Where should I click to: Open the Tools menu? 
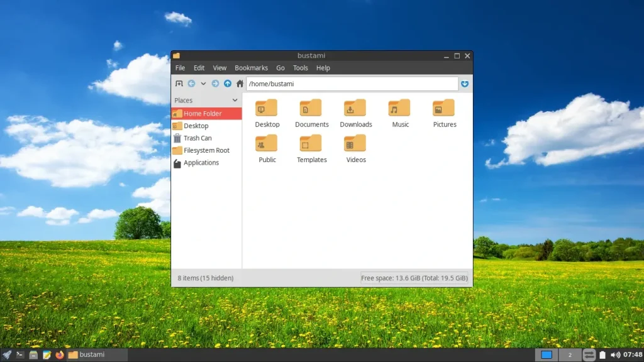(300, 68)
